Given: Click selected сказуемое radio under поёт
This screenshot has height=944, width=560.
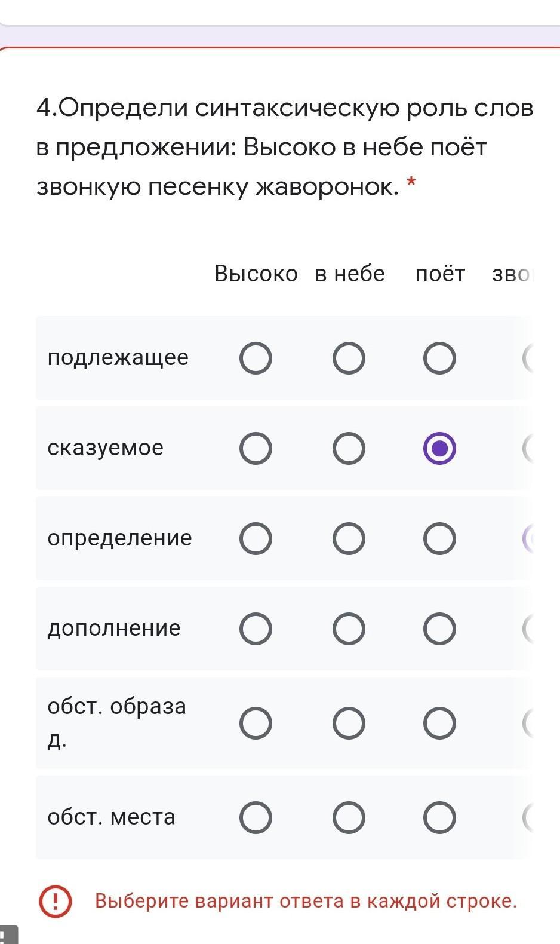Looking at the screenshot, I should pos(439,449).
